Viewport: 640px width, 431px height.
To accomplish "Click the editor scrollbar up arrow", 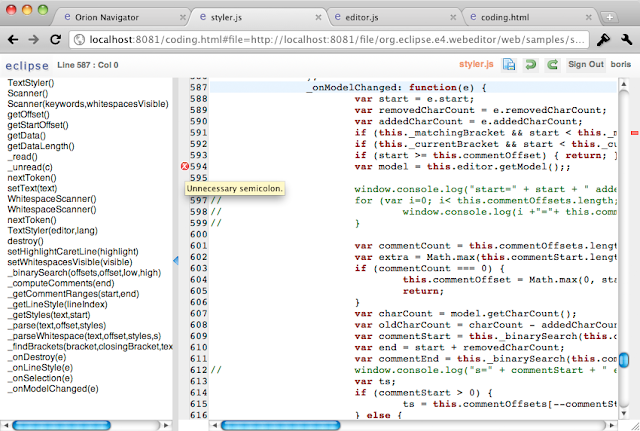I will click(x=623, y=84).
